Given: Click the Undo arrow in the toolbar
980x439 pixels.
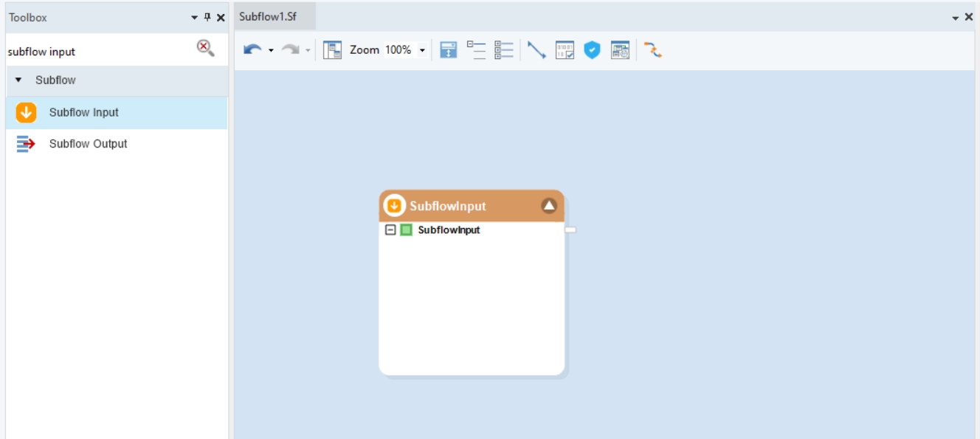Looking at the screenshot, I should [x=252, y=49].
